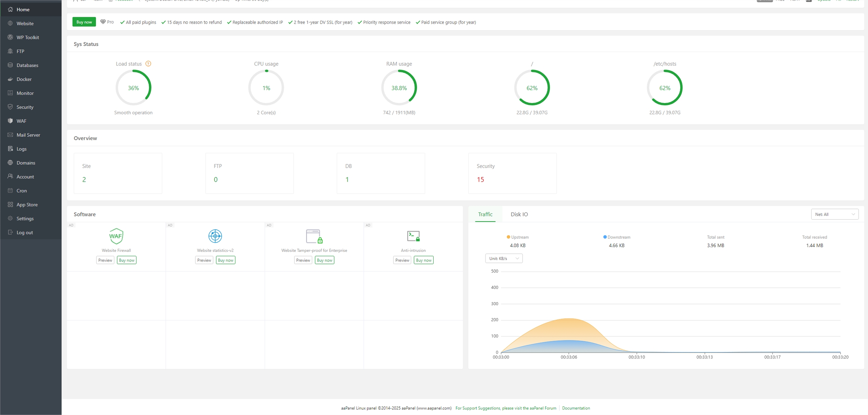The image size is (868, 415).
Task: Open the FTP overview card showing 0
Action: tap(249, 173)
